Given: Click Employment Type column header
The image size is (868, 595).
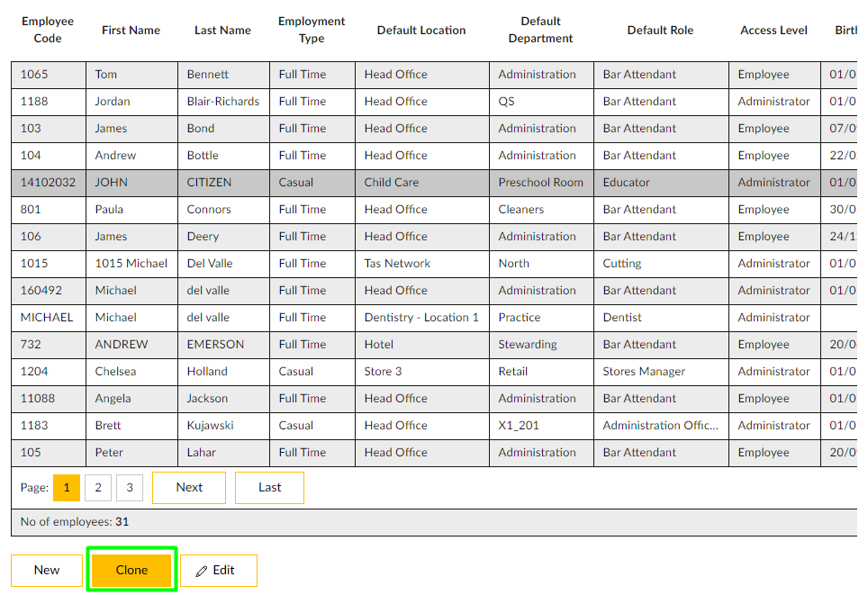Looking at the screenshot, I should 312,30.
